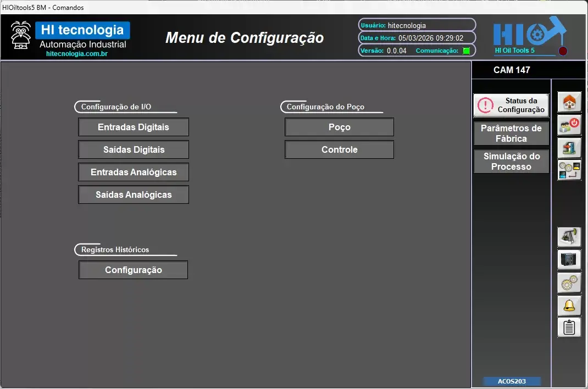Click the user logout power icon
588x389 pixels.
coord(569,125)
